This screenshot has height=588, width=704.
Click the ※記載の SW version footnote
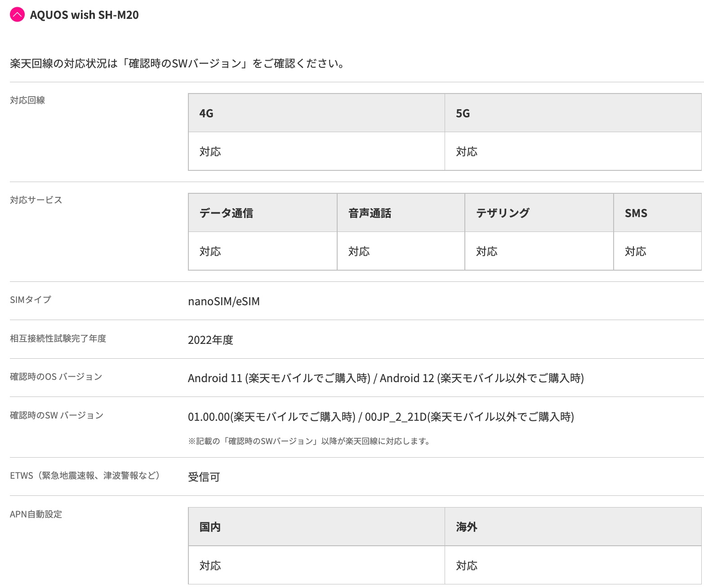[310, 441]
